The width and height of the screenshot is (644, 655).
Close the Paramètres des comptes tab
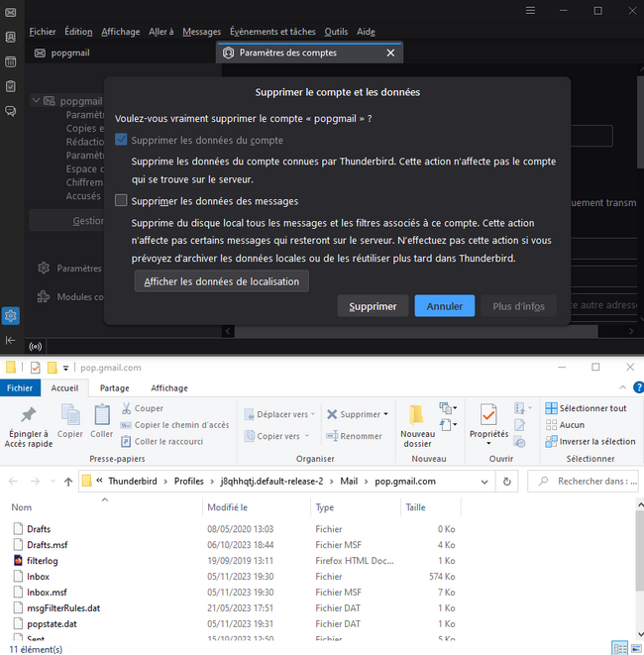point(390,53)
